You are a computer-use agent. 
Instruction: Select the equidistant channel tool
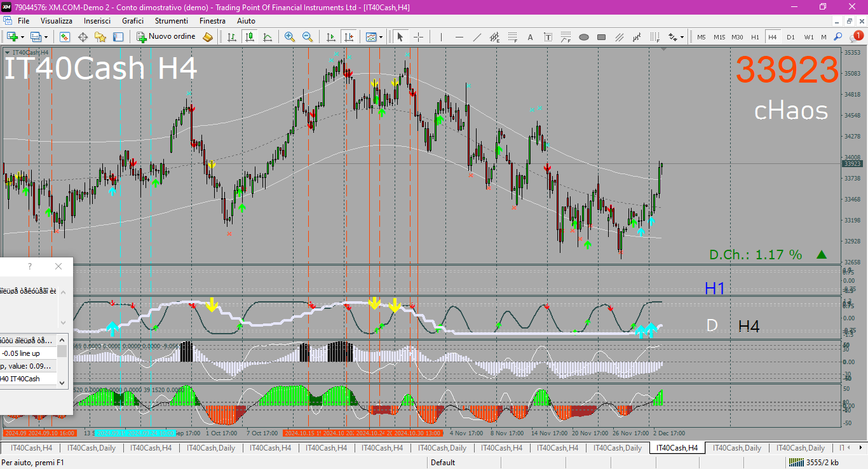click(495, 37)
